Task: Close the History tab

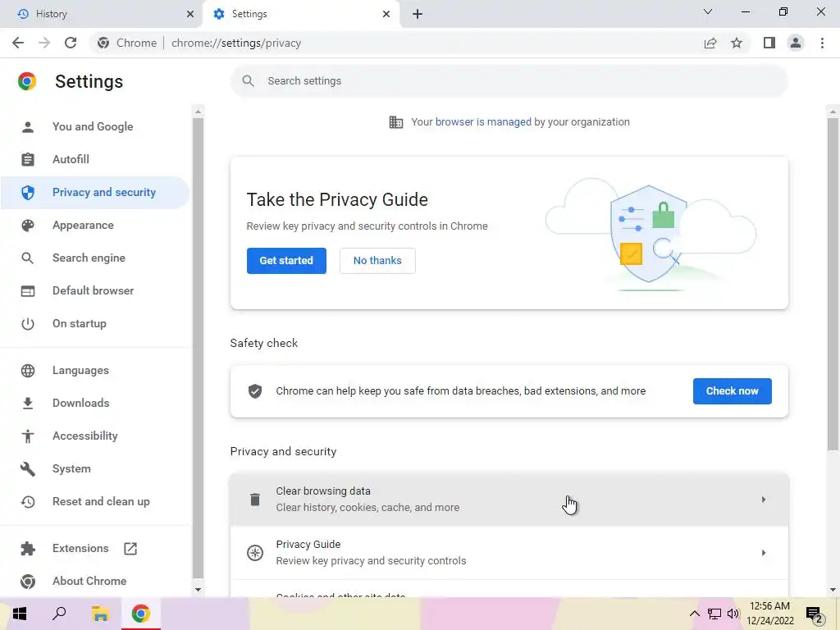Action: click(x=190, y=14)
